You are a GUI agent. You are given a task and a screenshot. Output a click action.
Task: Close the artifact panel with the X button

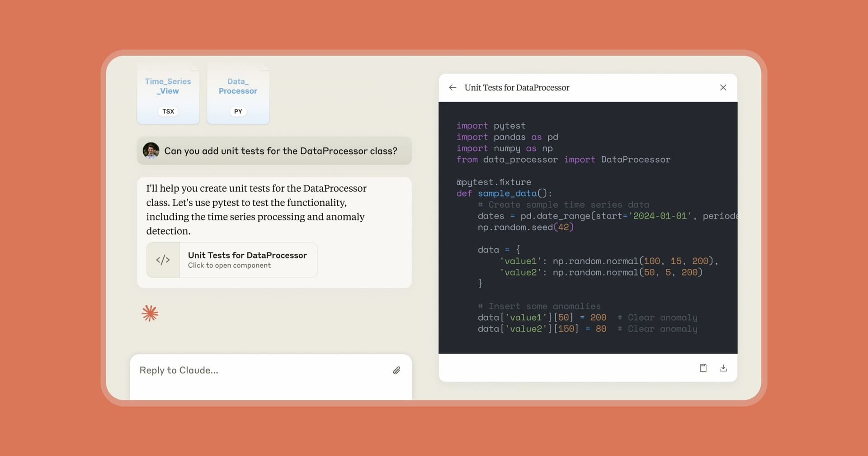coord(723,87)
